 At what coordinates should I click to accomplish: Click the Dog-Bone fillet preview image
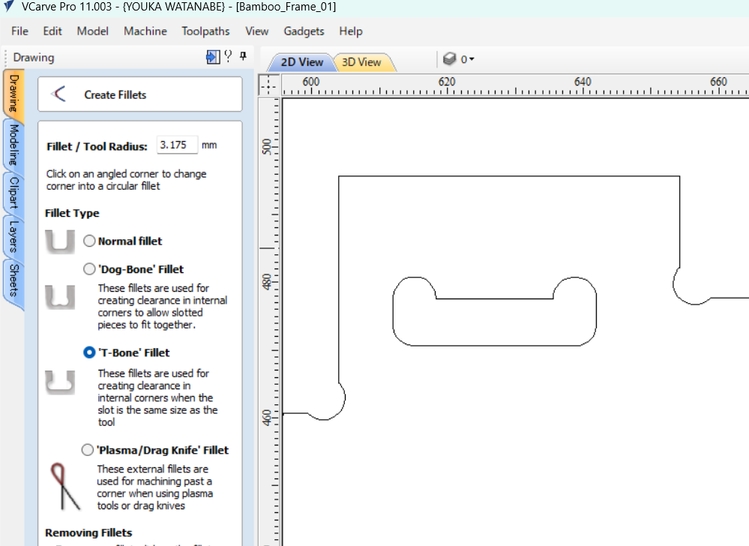[60, 297]
